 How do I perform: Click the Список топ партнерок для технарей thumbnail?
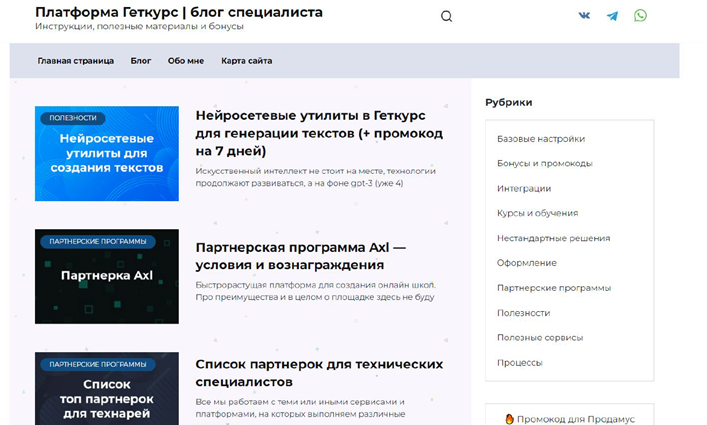click(107, 388)
